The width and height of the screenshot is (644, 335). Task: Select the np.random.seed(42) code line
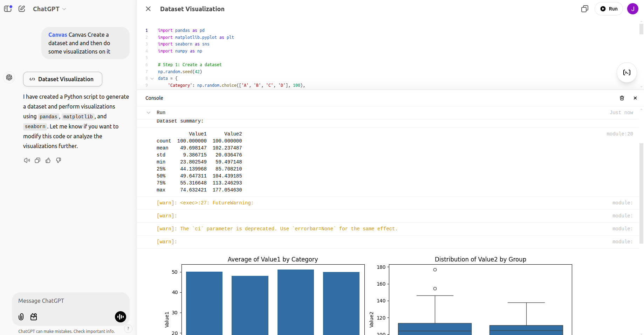click(x=180, y=72)
